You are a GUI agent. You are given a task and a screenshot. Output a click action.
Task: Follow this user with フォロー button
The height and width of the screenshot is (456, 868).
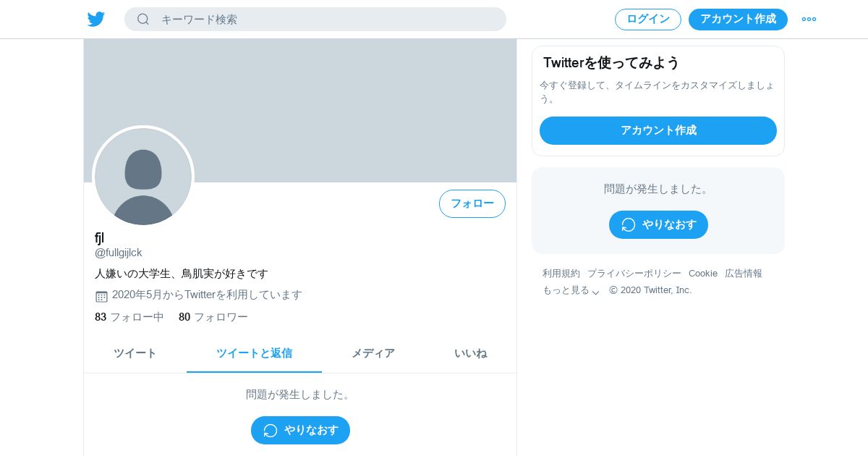[x=472, y=204]
